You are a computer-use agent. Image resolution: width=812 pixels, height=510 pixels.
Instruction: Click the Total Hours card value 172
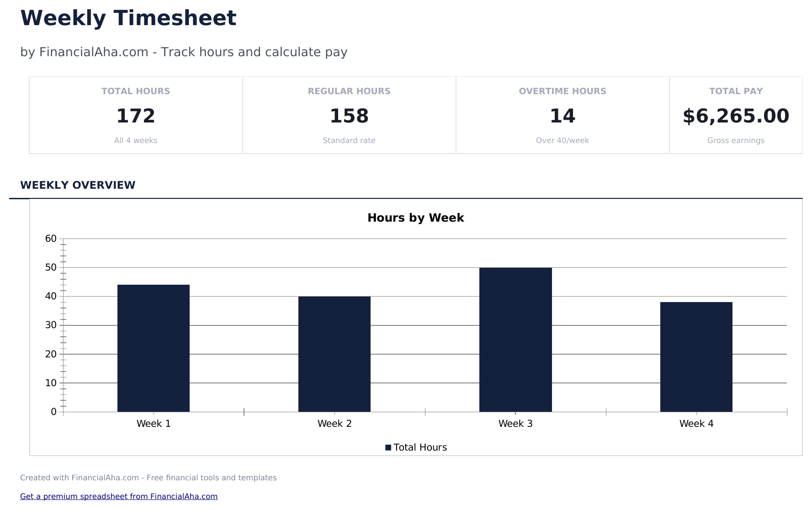point(136,116)
